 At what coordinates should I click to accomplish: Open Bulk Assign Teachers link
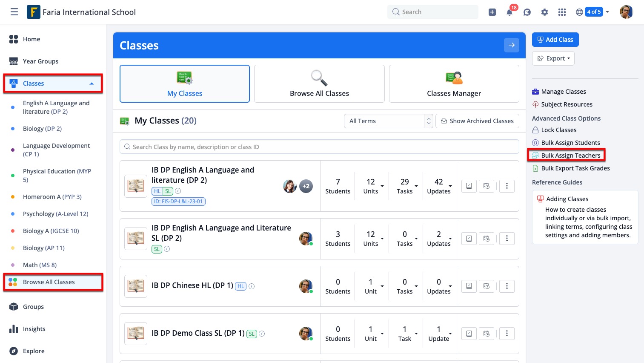pos(570,156)
